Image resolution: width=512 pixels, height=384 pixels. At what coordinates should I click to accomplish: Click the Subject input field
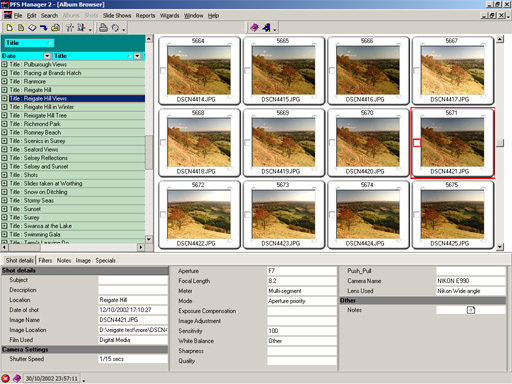point(133,280)
